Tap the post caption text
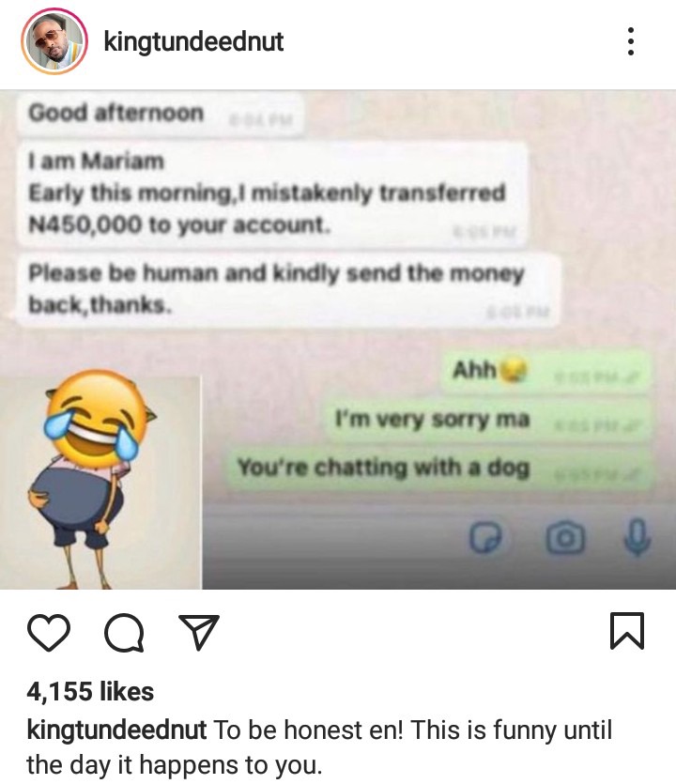Viewport: 676px width, 784px height. coord(319,747)
